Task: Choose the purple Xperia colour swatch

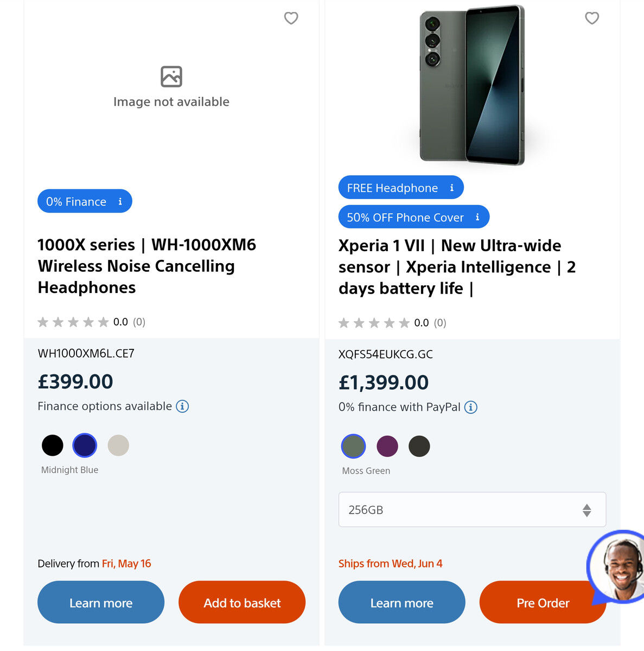Action: click(x=387, y=446)
